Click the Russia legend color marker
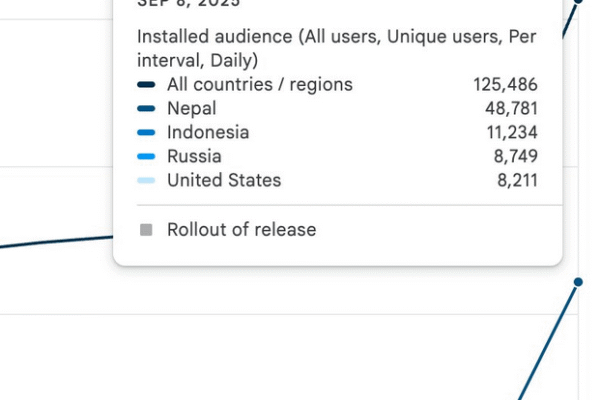Image resolution: width=600 pixels, height=400 pixels. pyautogui.click(x=146, y=157)
